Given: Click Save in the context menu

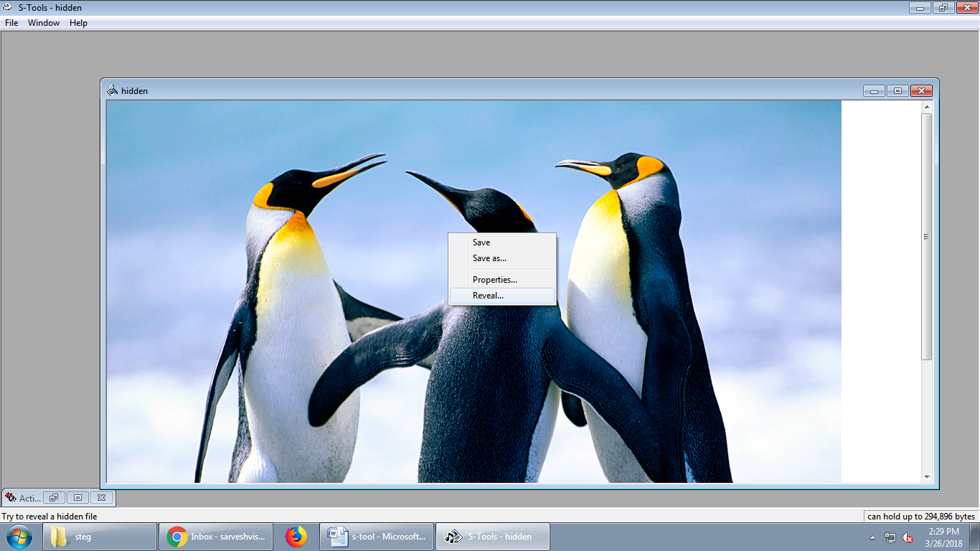Looking at the screenshot, I should [x=481, y=242].
